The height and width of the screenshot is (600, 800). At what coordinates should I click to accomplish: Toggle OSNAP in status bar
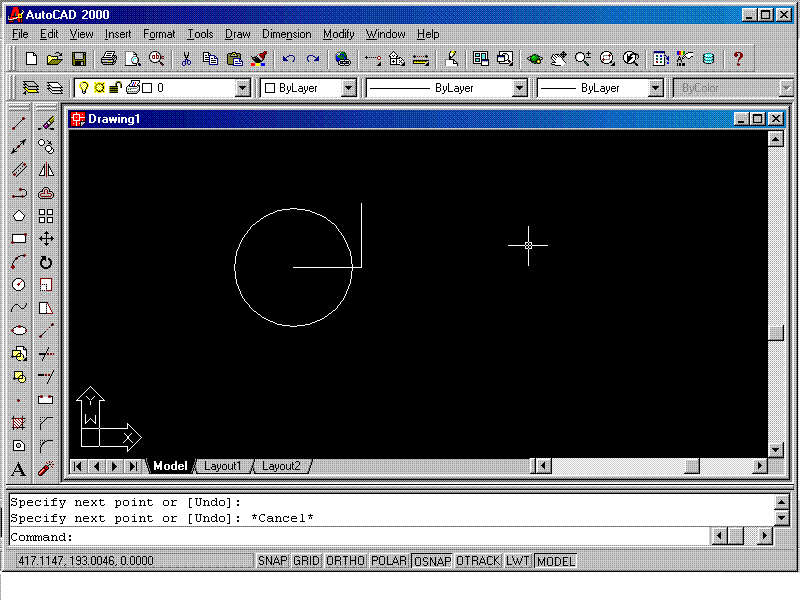pyautogui.click(x=432, y=561)
